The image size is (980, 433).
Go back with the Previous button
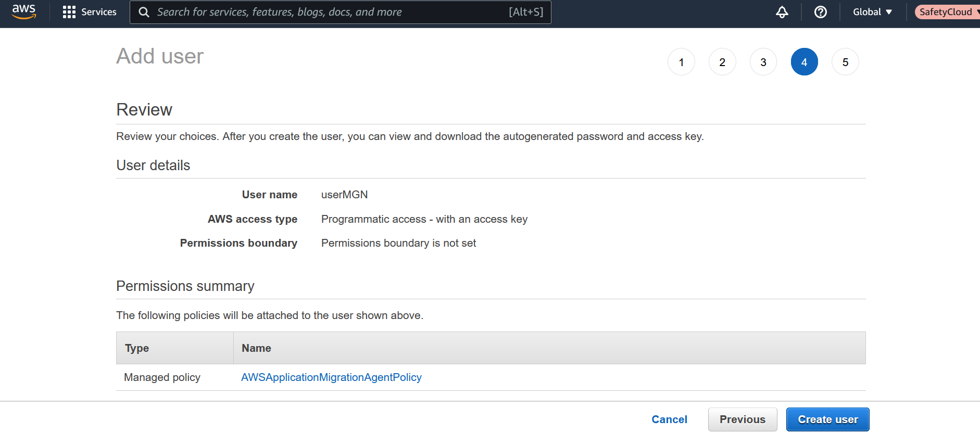point(743,419)
